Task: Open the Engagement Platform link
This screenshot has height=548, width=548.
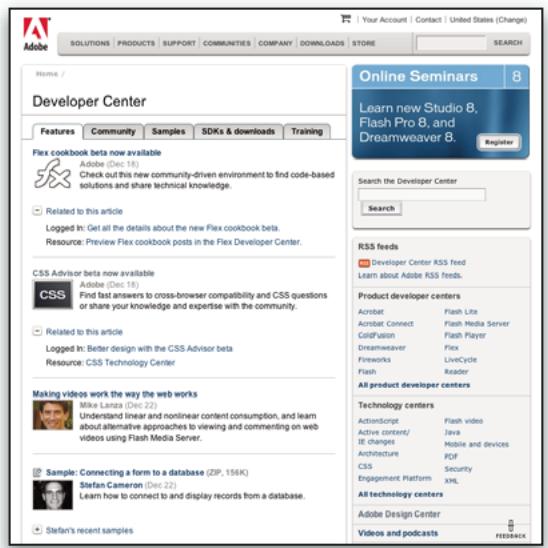Action: (x=395, y=478)
